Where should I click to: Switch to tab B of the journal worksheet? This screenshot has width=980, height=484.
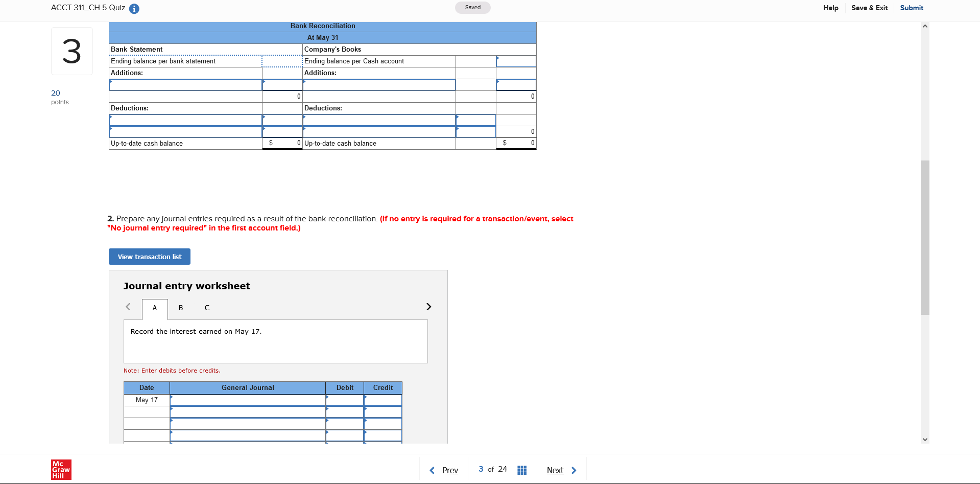(180, 308)
